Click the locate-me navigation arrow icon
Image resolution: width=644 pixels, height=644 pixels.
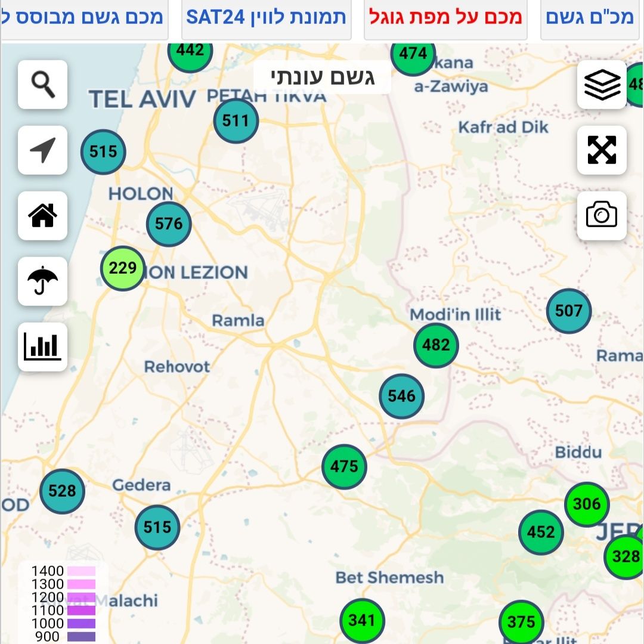42,150
